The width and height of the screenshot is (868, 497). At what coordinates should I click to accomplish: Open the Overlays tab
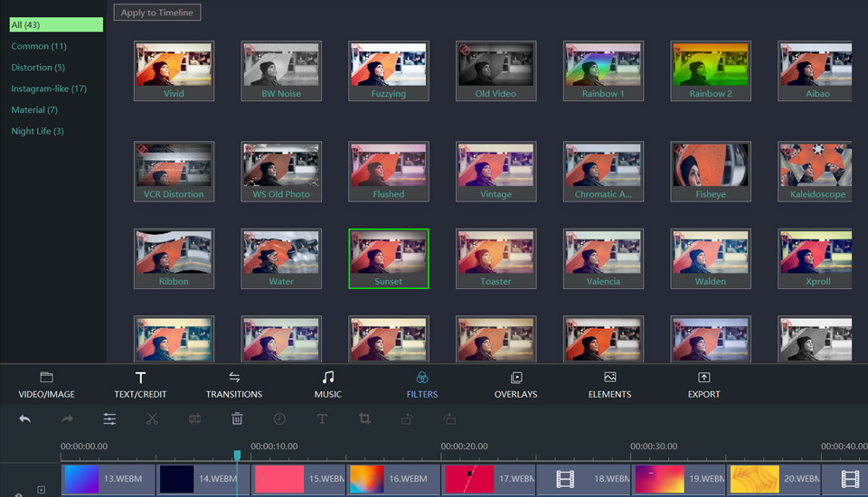click(x=515, y=384)
